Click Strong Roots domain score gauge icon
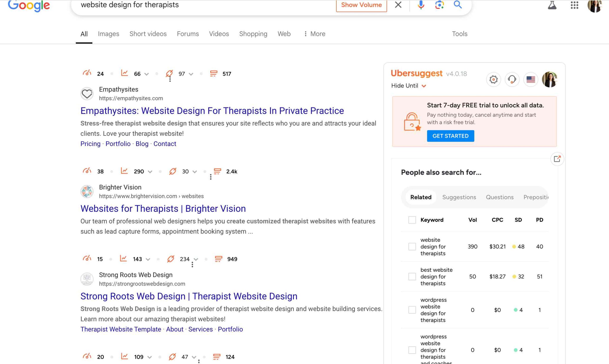The height and width of the screenshot is (364, 609). pos(87,258)
